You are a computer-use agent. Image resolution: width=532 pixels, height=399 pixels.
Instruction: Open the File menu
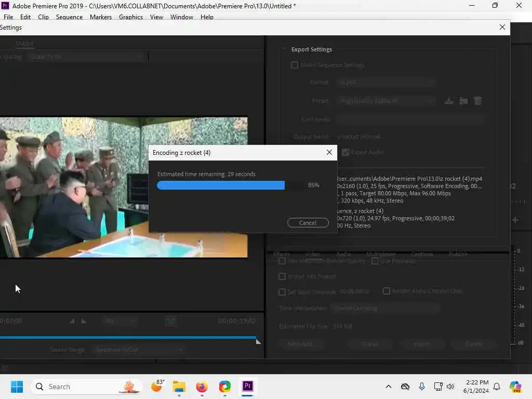point(8,17)
